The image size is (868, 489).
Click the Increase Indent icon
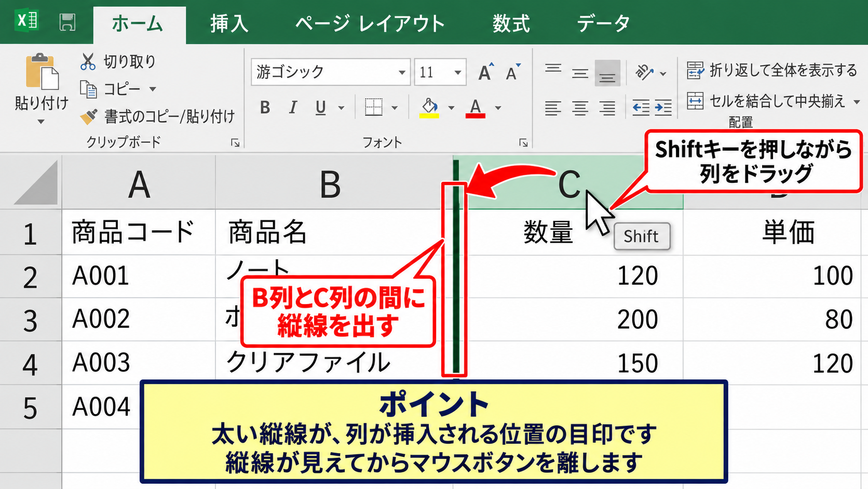(x=663, y=108)
